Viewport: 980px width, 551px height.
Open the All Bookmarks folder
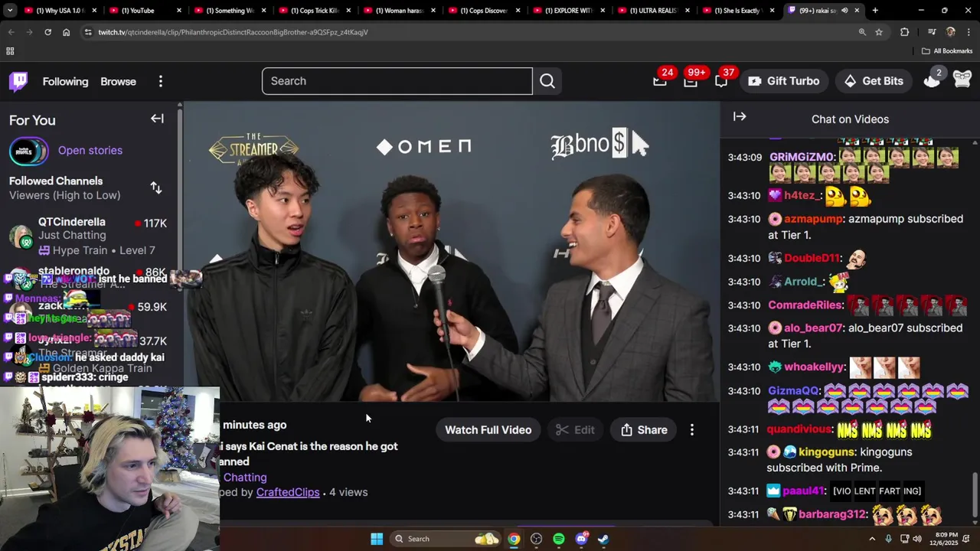coord(947,51)
